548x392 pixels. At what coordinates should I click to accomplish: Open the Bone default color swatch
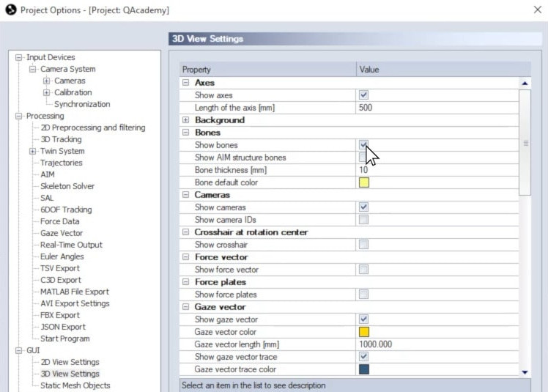pyautogui.click(x=364, y=182)
